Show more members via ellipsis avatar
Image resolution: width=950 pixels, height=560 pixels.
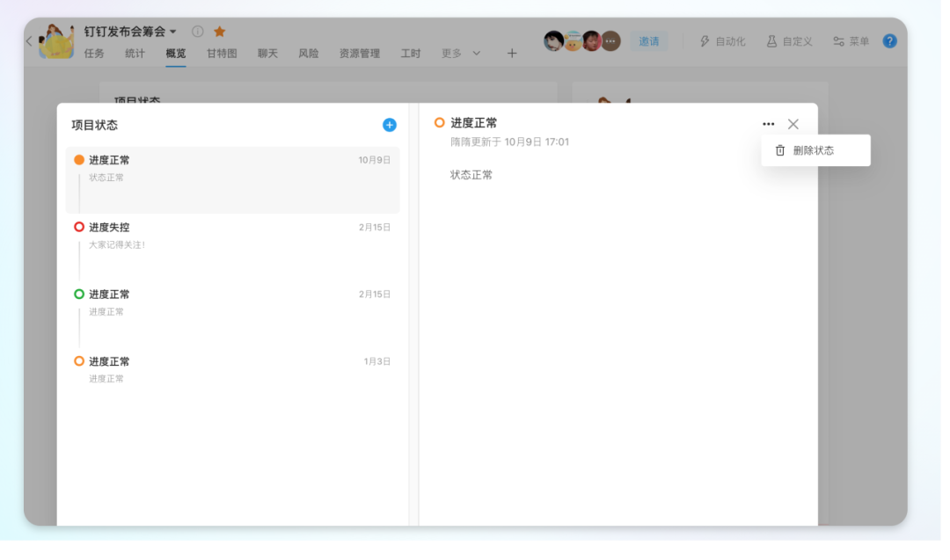coord(610,41)
